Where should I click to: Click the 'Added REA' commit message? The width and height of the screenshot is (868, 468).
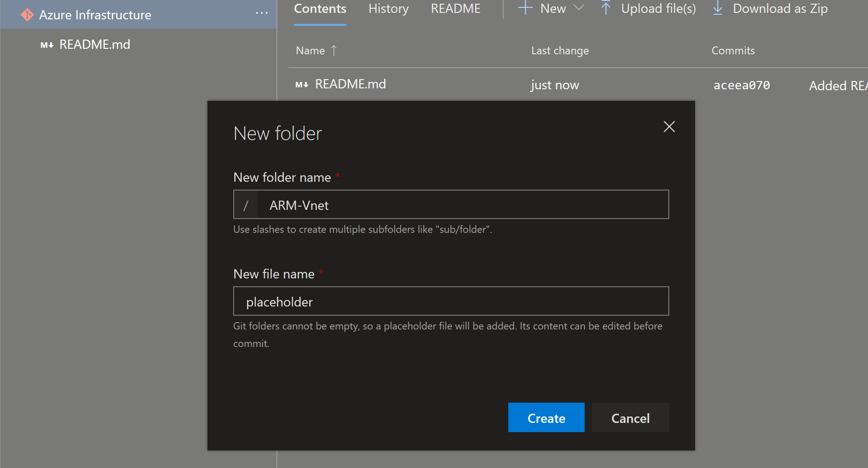838,86
